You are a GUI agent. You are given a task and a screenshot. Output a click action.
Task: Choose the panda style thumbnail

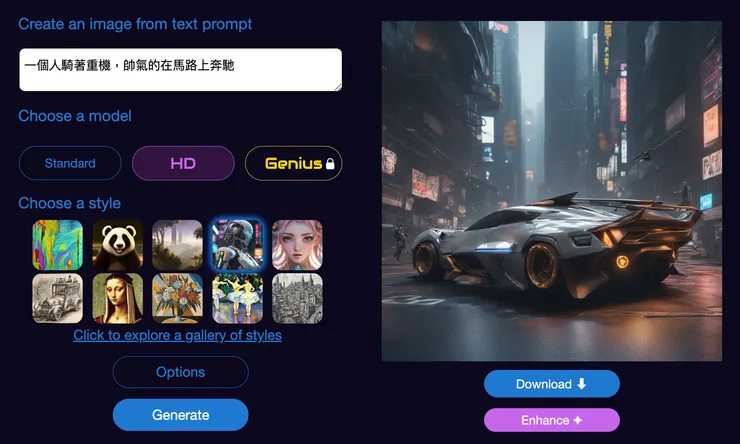tap(118, 245)
